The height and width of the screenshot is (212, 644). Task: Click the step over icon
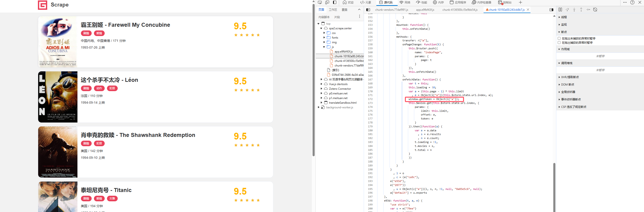[x=567, y=10]
